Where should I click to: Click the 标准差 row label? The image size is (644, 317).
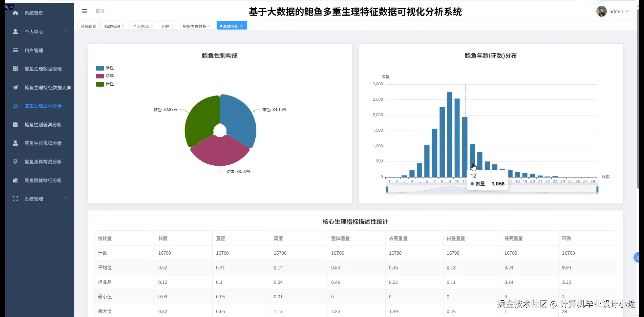105,282
